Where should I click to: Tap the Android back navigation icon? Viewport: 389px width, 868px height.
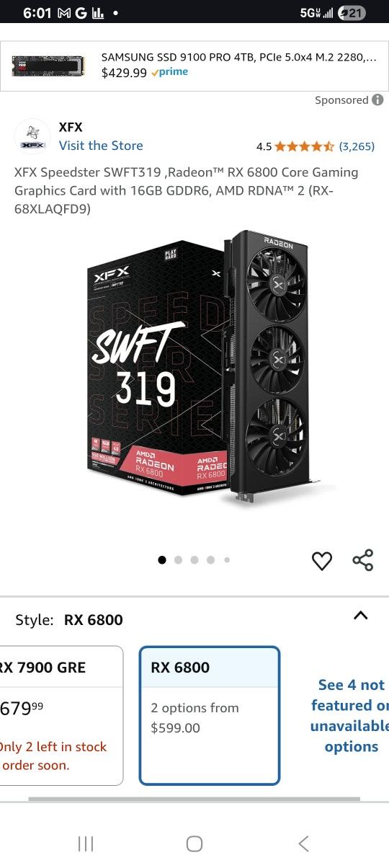coord(303,843)
